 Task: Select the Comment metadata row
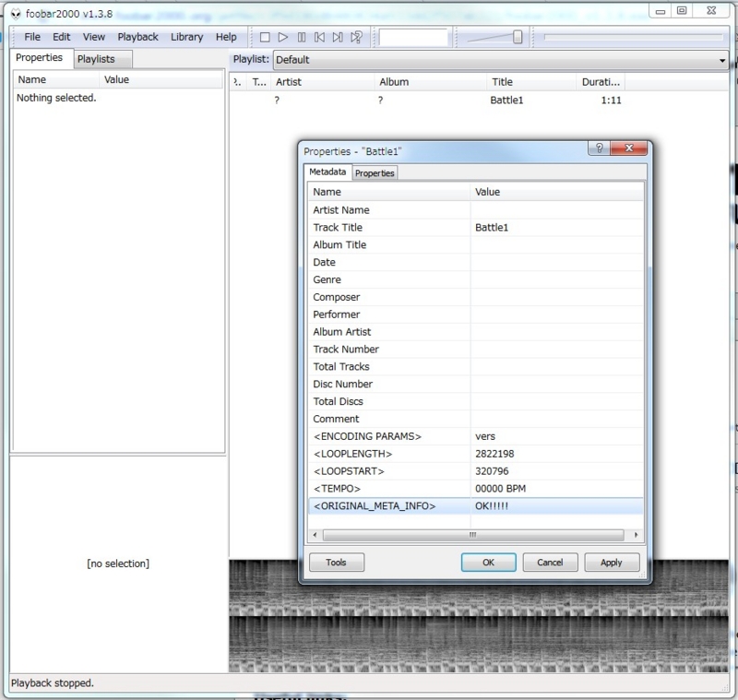click(x=476, y=419)
